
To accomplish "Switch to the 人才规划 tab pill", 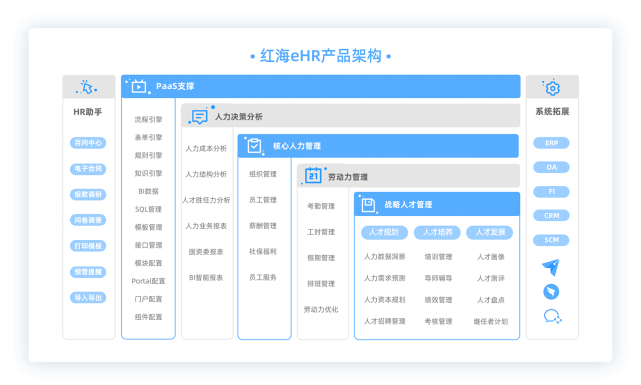I will [x=384, y=232].
